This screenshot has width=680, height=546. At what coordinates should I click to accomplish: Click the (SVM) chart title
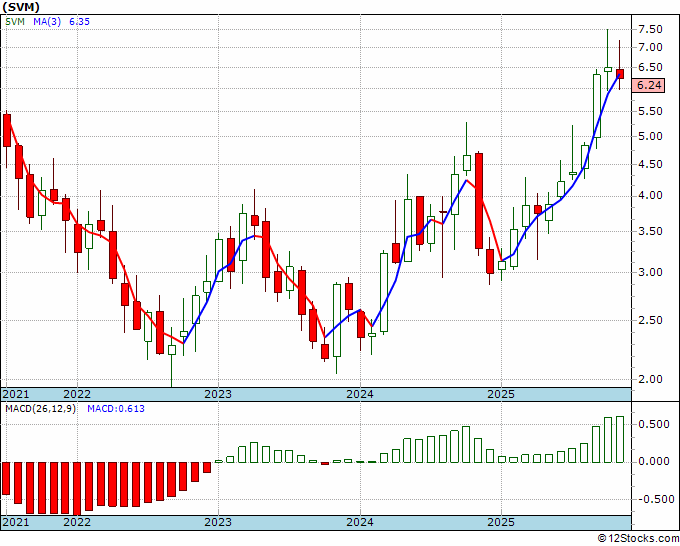click(21, 7)
